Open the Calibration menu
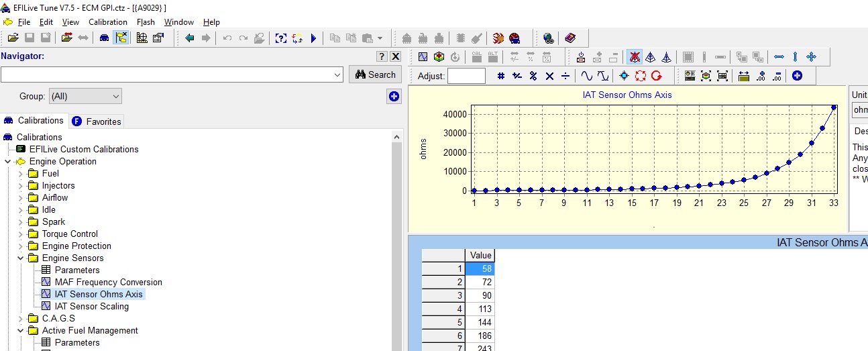The width and height of the screenshot is (868, 351). pyautogui.click(x=107, y=22)
